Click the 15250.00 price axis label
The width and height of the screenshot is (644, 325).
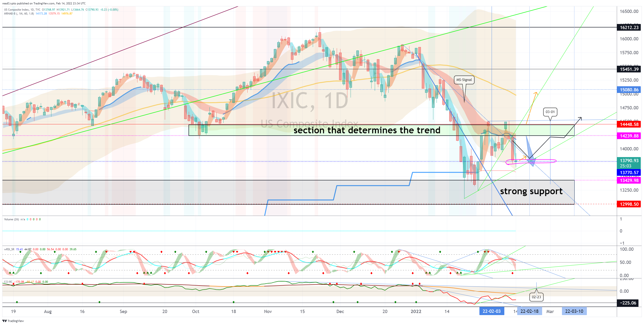(x=629, y=80)
